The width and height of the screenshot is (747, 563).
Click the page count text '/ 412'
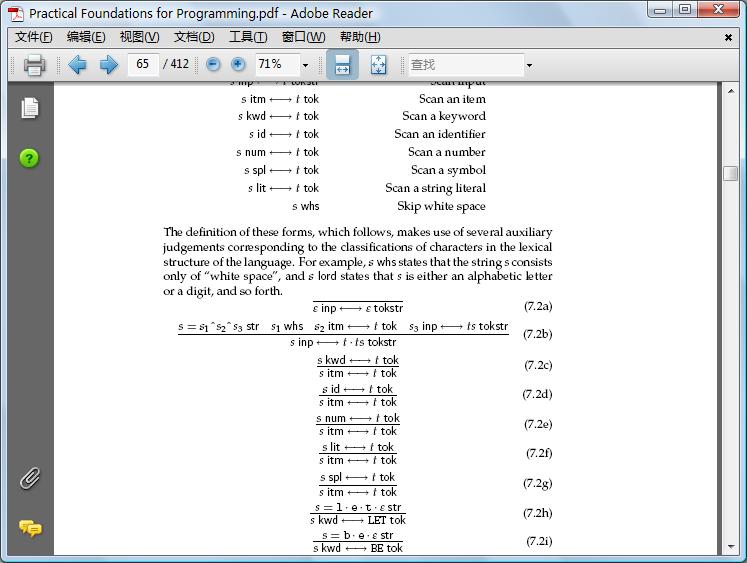coord(176,64)
